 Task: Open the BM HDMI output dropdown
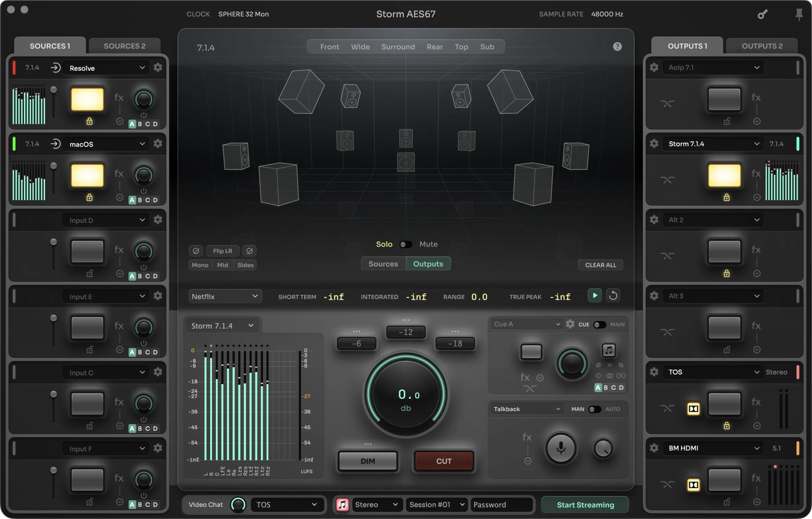pyautogui.click(x=714, y=448)
